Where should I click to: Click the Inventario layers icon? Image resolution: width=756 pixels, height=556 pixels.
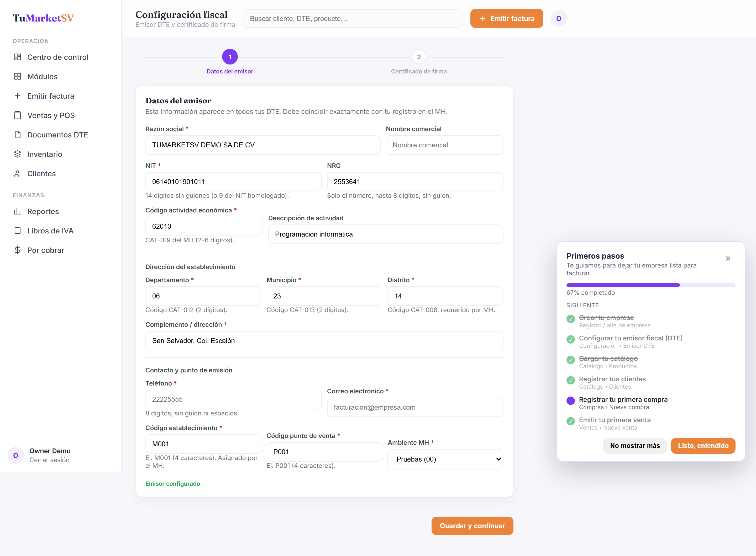pos(18,154)
